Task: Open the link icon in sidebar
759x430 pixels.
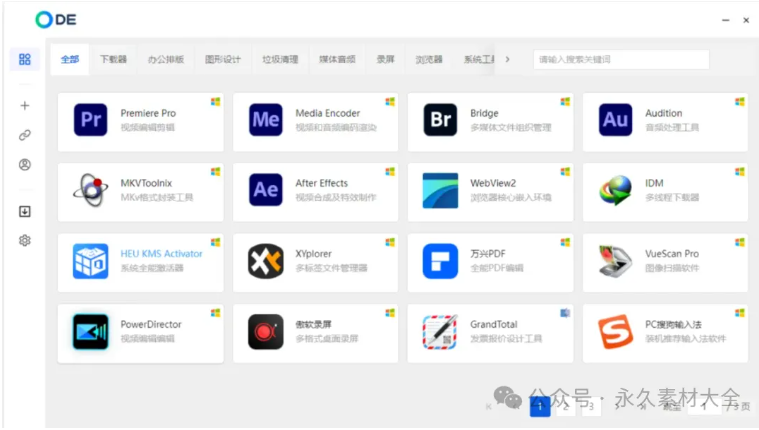Action: click(25, 135)
